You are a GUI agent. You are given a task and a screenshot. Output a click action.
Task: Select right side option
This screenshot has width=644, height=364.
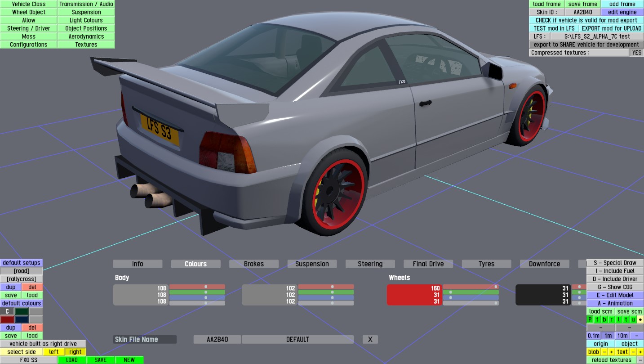pos(76,352)
